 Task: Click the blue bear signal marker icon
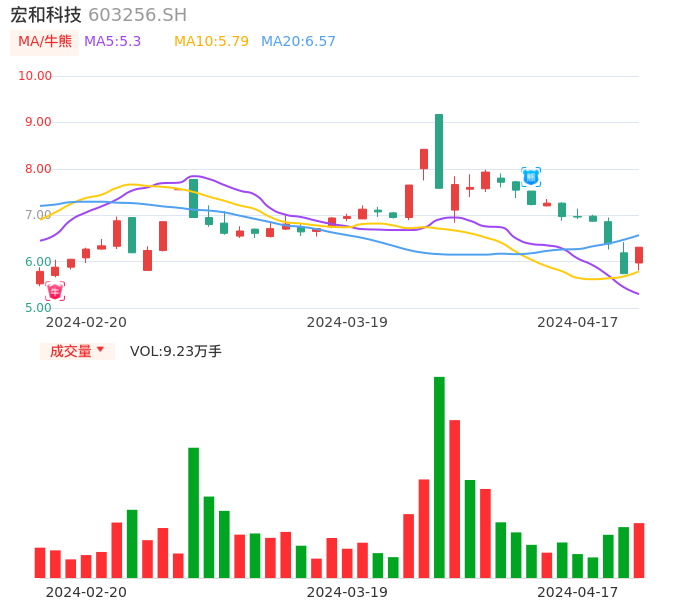[x=531, y=177]
